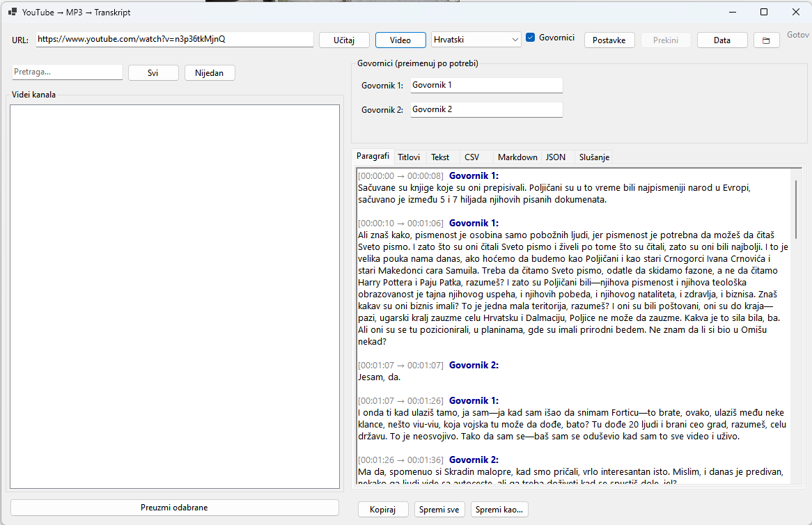Focus the YouTube URL field

tap(175, 40)
